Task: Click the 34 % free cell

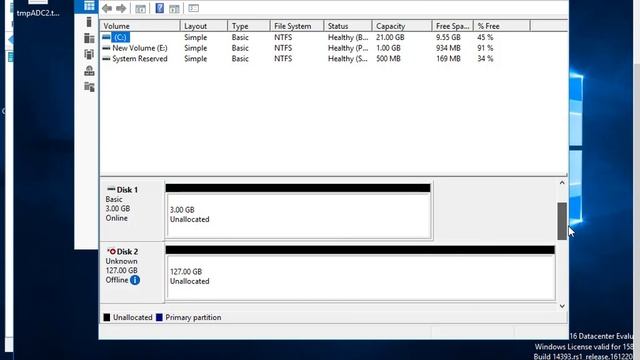Action: point(485,59)
